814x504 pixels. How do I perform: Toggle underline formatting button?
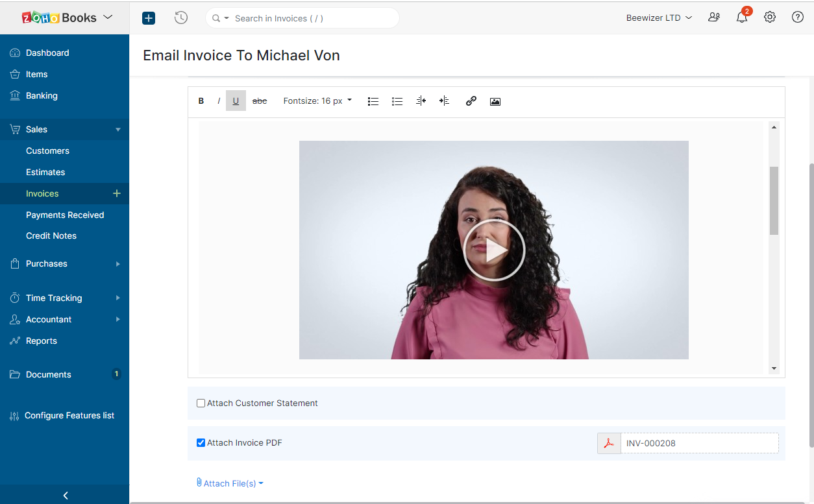click(x=236, y=101)
